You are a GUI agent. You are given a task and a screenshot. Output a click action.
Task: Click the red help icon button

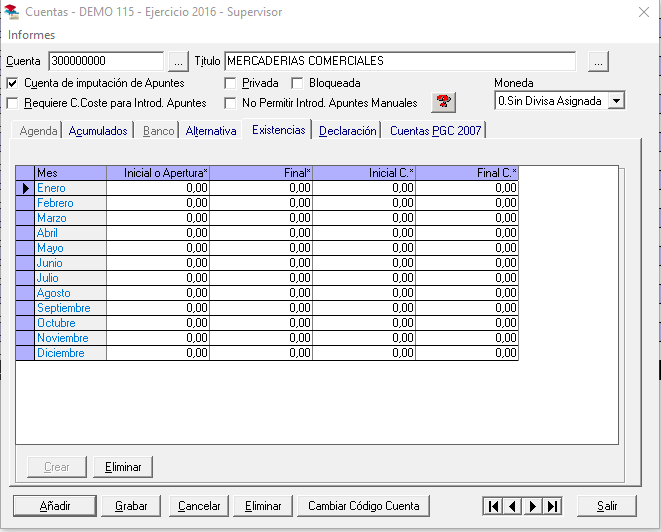443,102
